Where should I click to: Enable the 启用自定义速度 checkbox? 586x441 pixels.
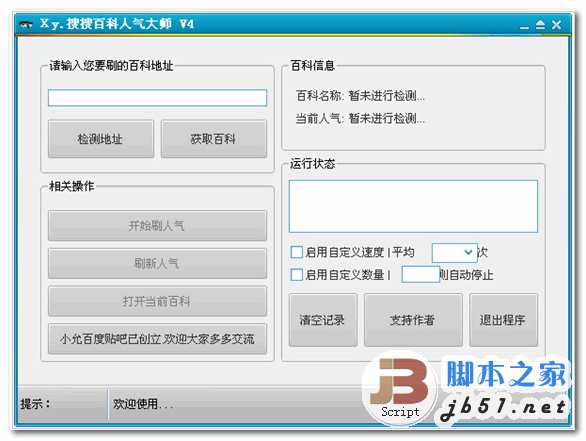(297, 252)
